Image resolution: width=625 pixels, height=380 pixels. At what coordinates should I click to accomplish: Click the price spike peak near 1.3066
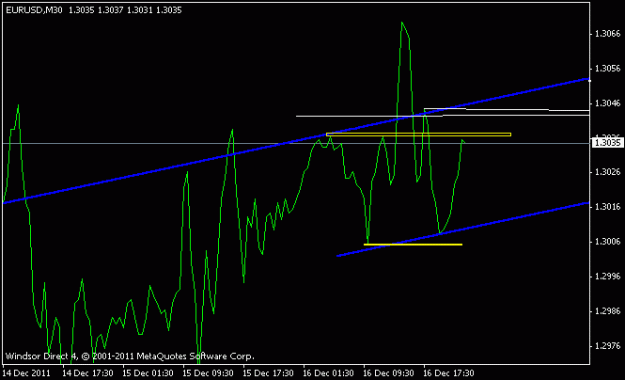402,22
